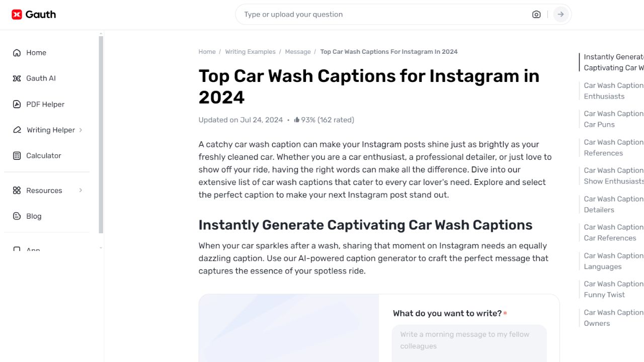Click the Blog icon in the sidebar
This screenshot has height=362, width=644.
(17, 216)
